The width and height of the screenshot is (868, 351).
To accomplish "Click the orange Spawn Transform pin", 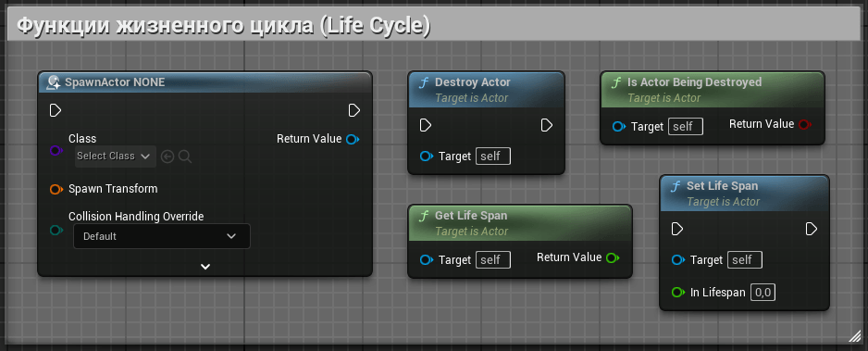I will pos(56,189).
